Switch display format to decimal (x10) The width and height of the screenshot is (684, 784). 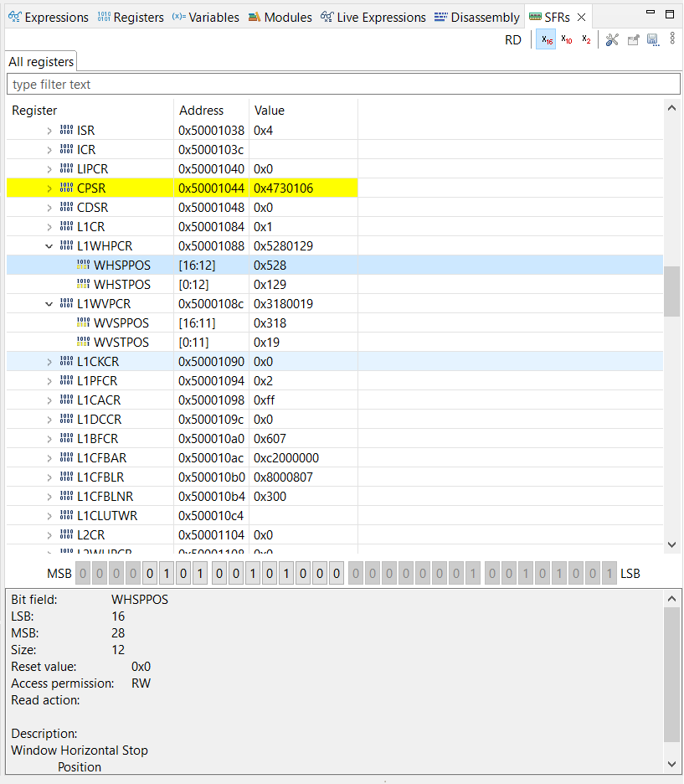click(x=565, y=39)
